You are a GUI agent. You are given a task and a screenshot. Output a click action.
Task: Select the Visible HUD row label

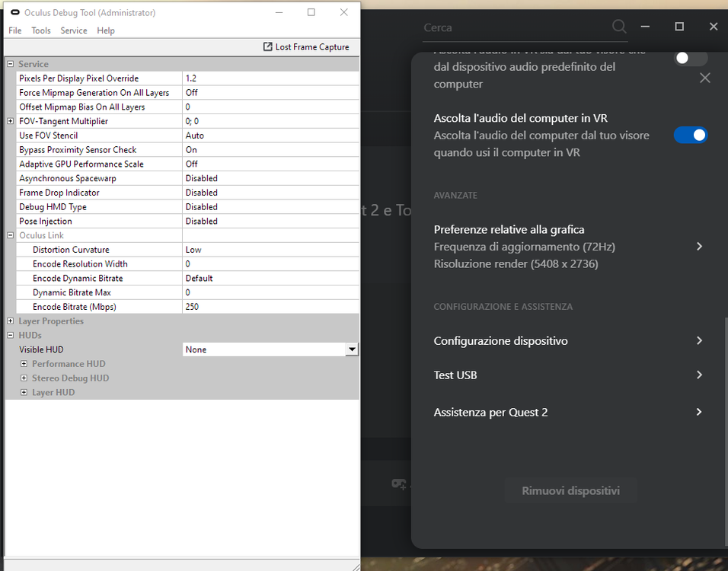pyautogui.click(x=41, y=349)
